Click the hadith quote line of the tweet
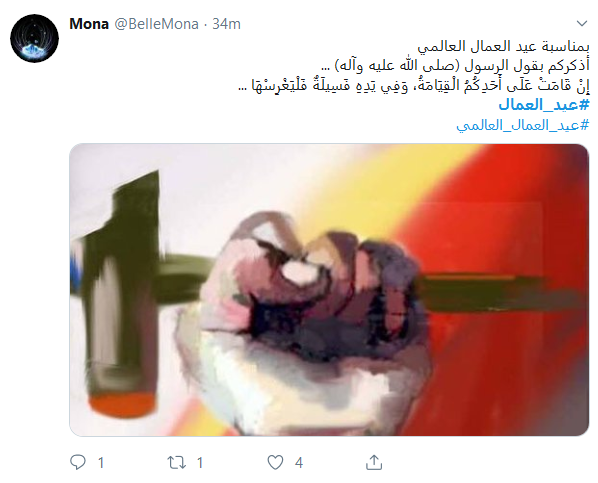The image size is (598, 483). tap(413, 85)
